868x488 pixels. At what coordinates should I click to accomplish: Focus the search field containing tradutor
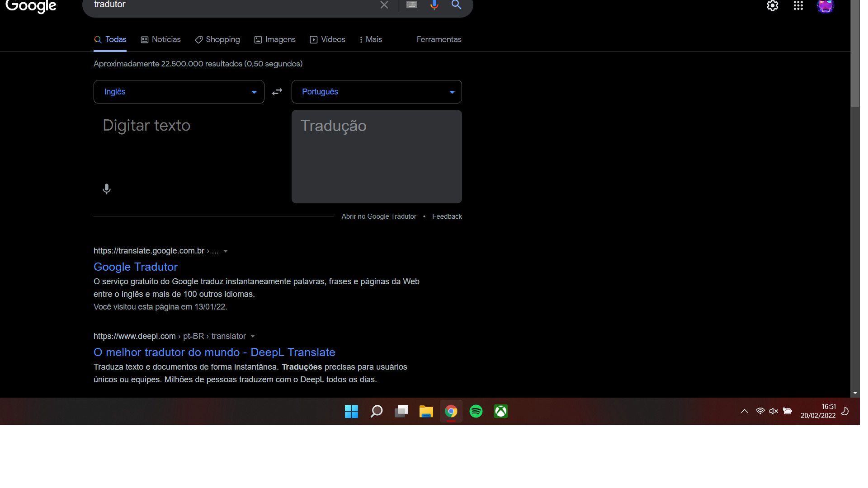(231, 5)
